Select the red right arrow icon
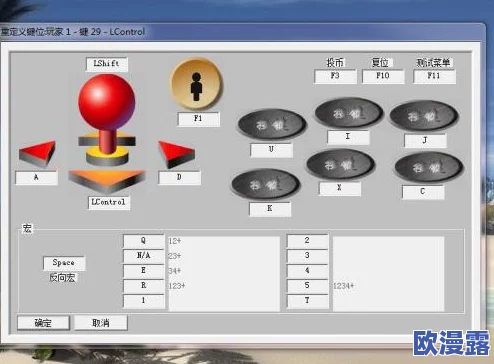The width and height of the screenshot is (494, 364). (x=176, y=154)
